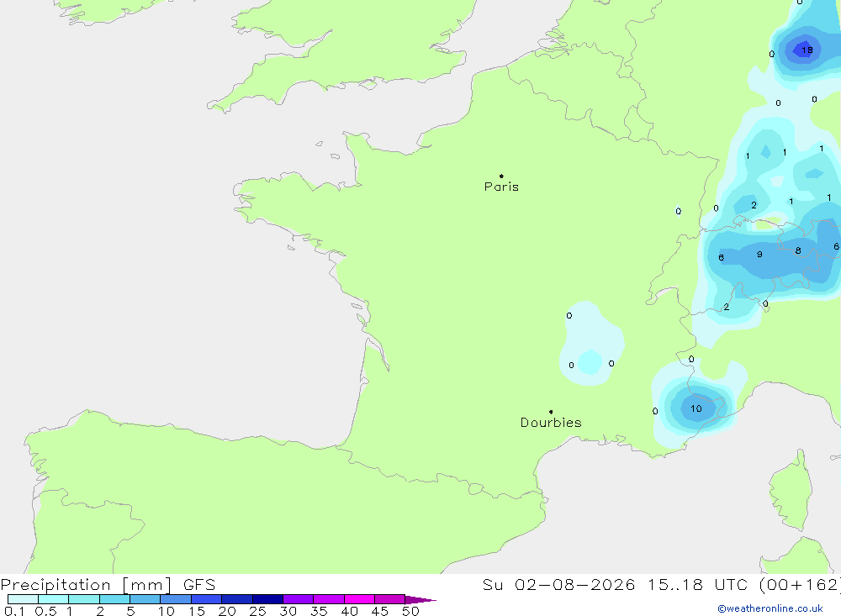Click the 'Precipitation [mm] GFS' legend title

click(108, 585)
